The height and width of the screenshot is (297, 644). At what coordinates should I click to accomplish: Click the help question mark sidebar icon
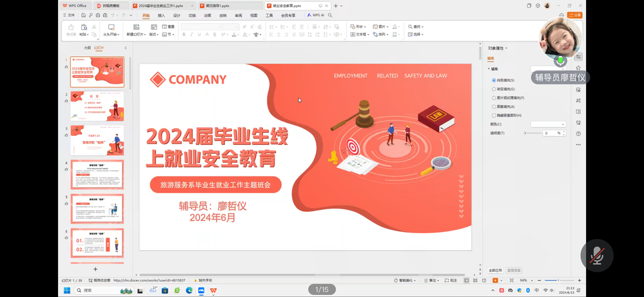click(578, 134)
